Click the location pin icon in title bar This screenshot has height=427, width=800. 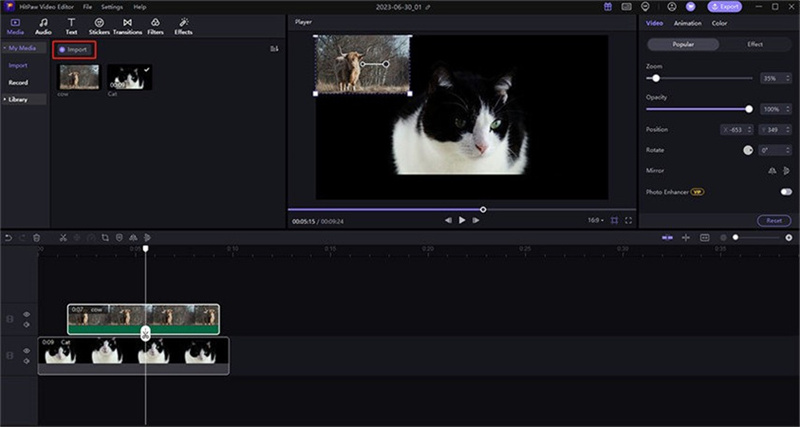645,7
